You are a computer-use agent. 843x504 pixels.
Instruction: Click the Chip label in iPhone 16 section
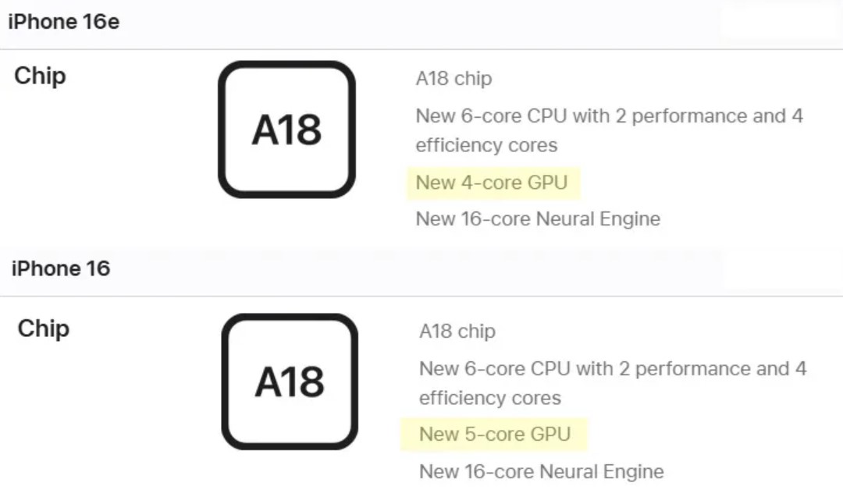coord(44,328)
